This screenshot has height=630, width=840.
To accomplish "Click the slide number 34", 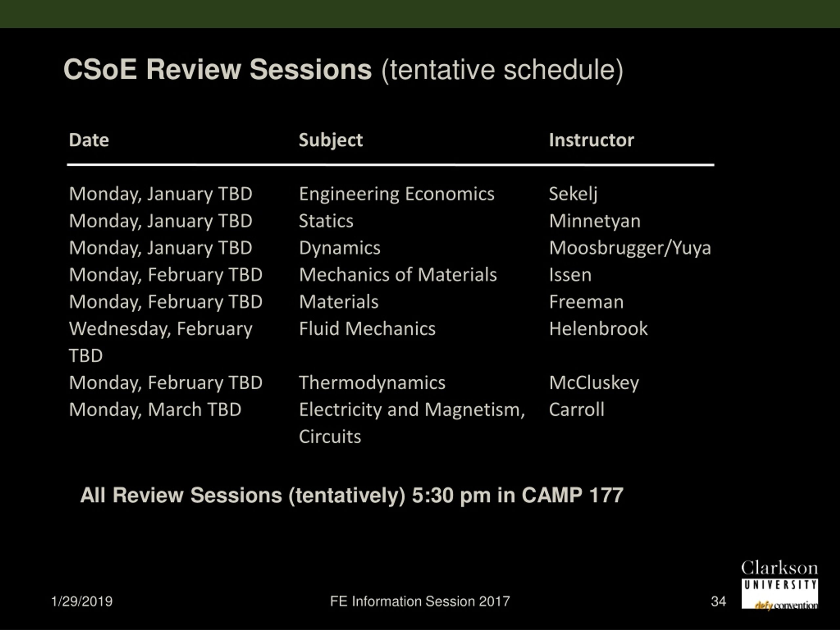I will coord(718,601).
